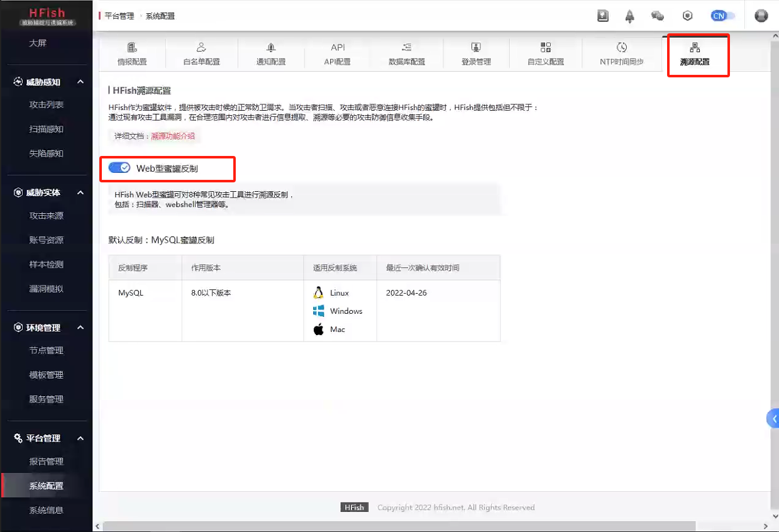The width and height of the screenshot is (779, 532).
Task: Click the right scroll arrow at bottom
Action: coord(766,526)
